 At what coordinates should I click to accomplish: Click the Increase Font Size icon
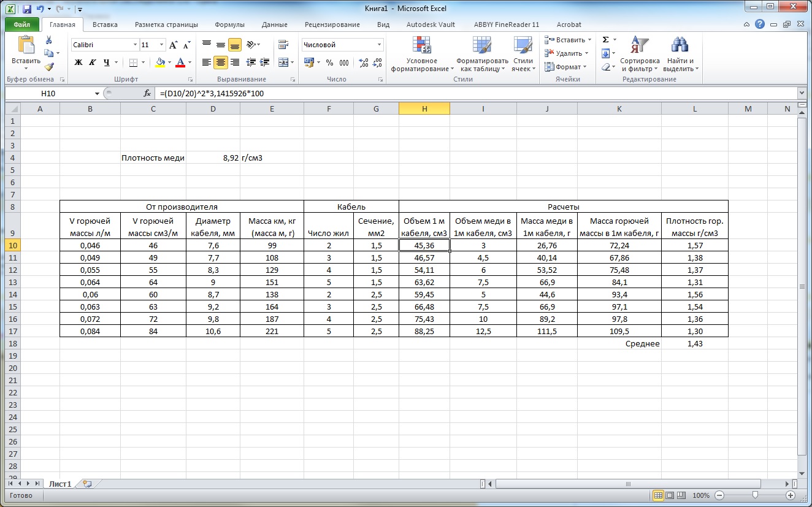(x=174, y=45)
